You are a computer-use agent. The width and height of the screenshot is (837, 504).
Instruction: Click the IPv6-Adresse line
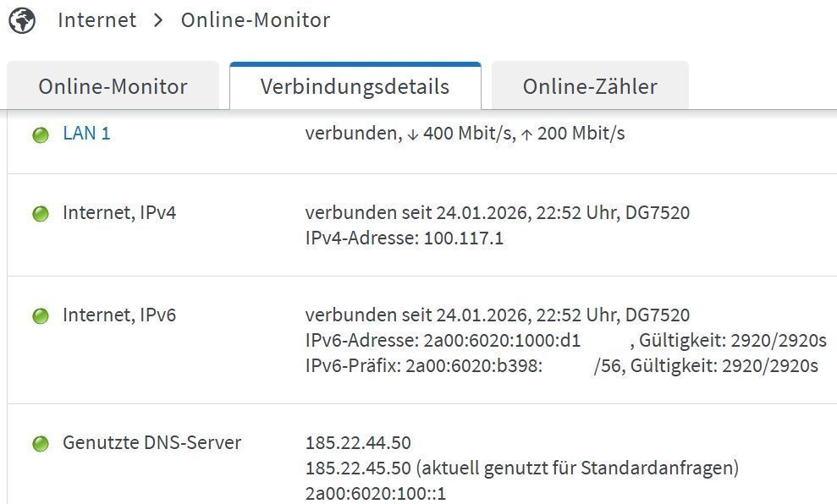(x=566, y=340)
